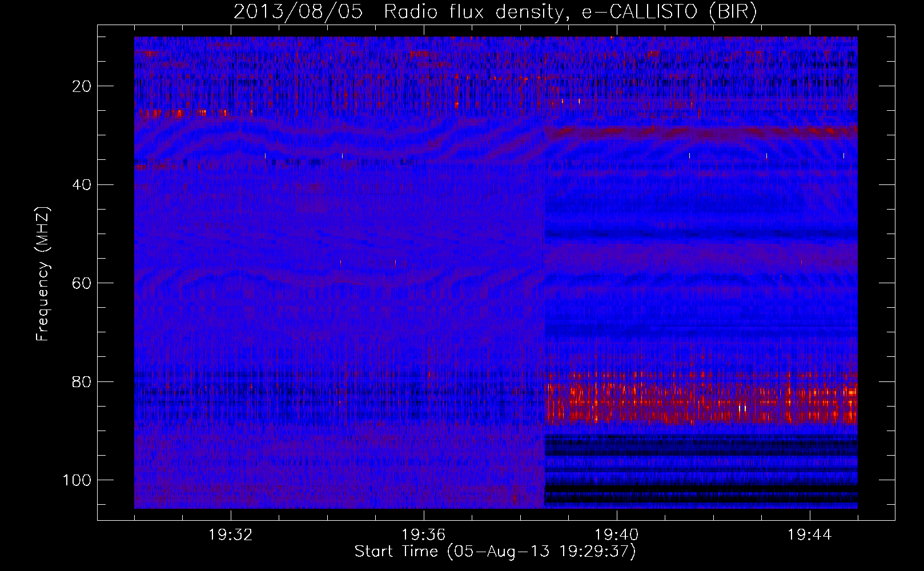Click the 19:40 time tick label
The image size is (924, 571).
[617, 535]
